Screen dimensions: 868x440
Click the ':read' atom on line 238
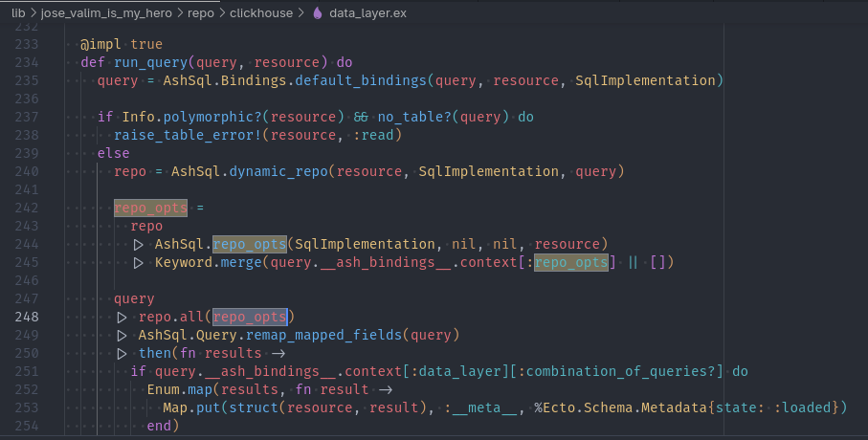(373, 136)
